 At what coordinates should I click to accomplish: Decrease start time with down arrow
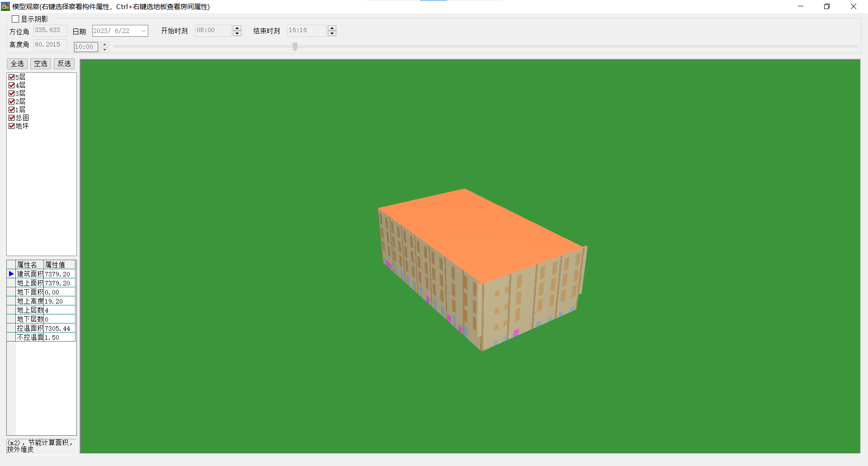click(x=237, y=33)
